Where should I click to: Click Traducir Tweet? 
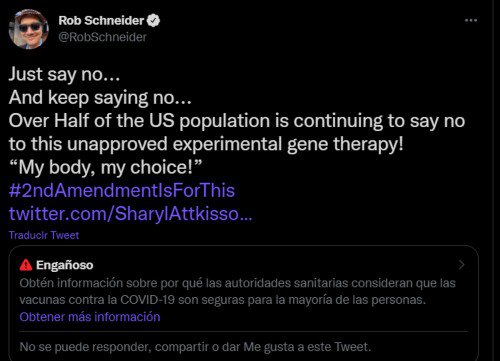coord(44,235)
